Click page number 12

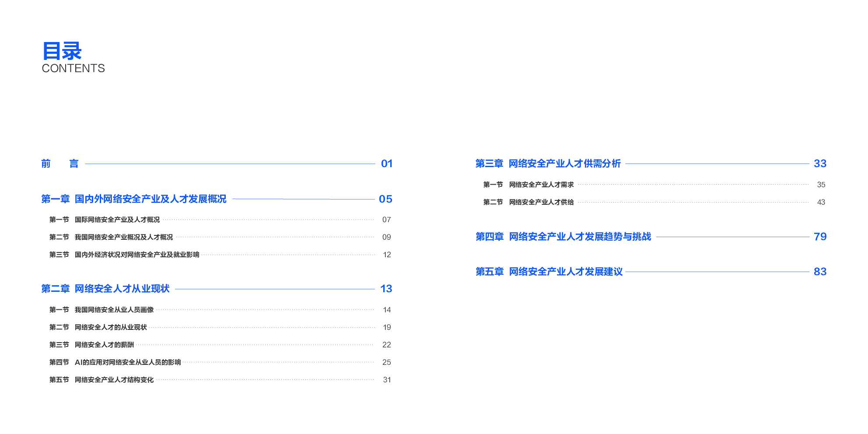point(387,255)
